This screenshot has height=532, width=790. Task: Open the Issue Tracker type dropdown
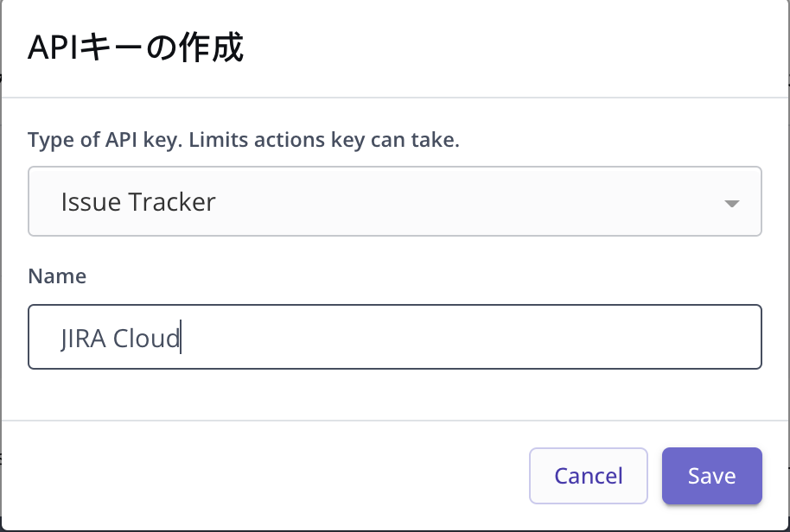[394, 202]
